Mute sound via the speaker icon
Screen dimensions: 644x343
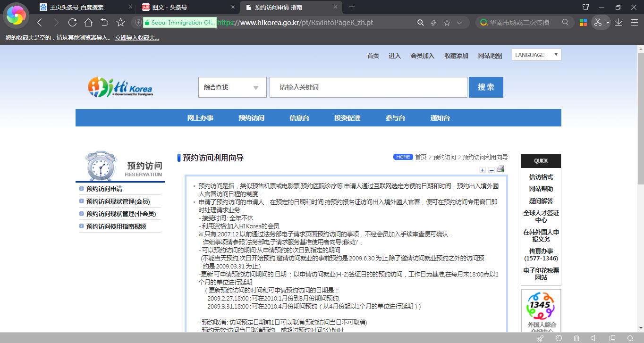tap(594, 338)
